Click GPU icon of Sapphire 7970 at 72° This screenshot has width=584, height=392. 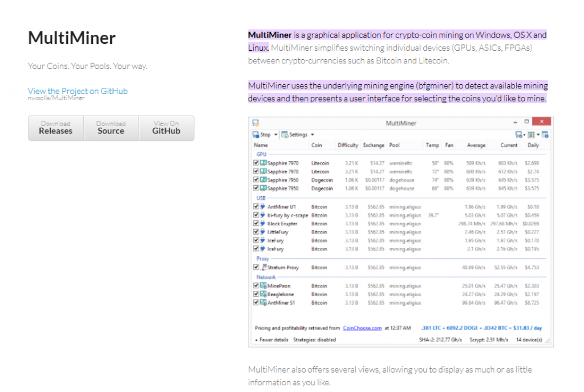[x=263, y=171]
